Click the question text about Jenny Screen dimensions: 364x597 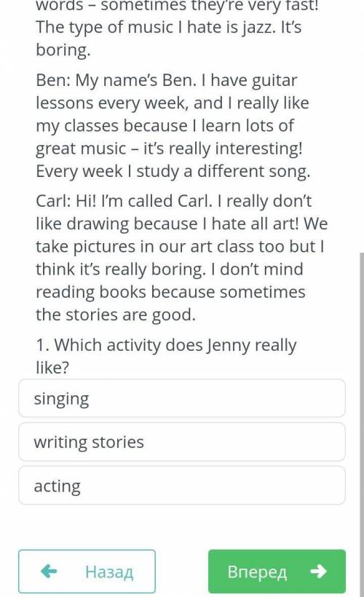(166, 356)
